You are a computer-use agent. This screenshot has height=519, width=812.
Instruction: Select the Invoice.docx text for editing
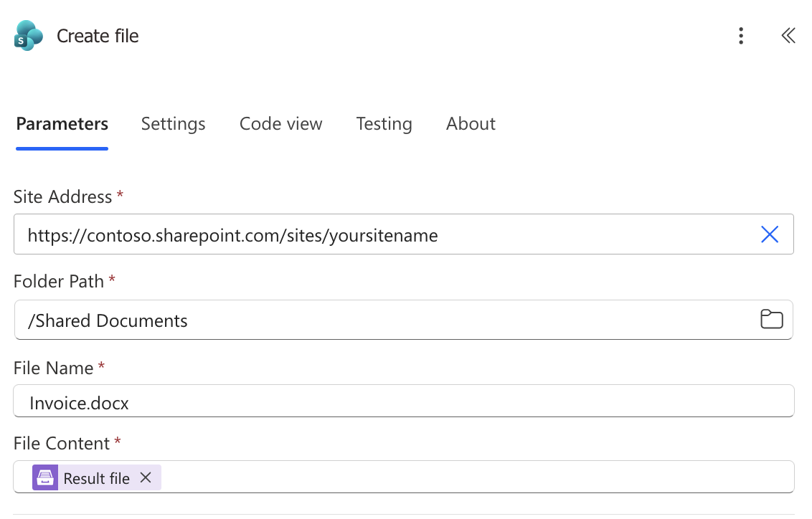pos(77,403)
